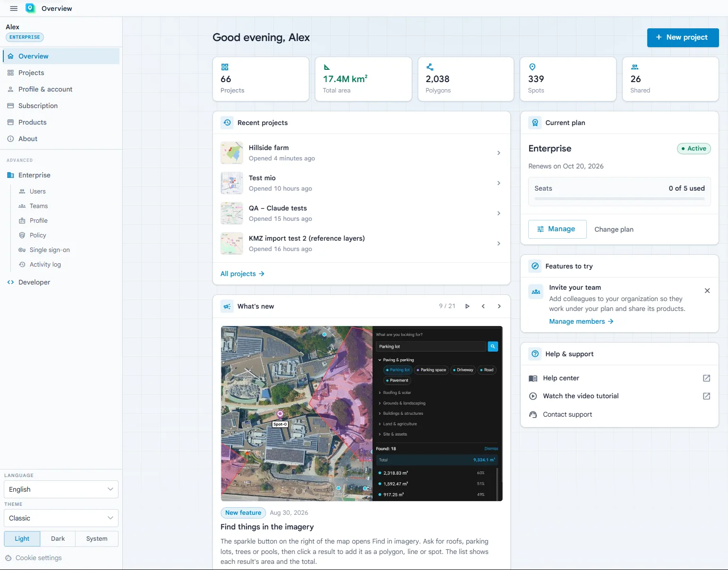Open Hillside farm project thumbnail
The width and height of the screenshot is (728, 570).
click(x=232, y=153)
